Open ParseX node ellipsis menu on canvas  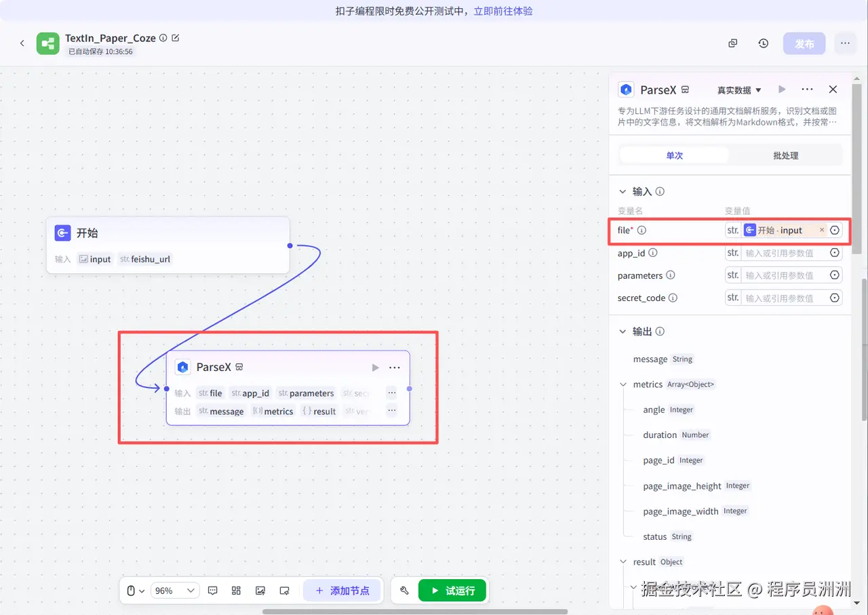click(395, 368)
